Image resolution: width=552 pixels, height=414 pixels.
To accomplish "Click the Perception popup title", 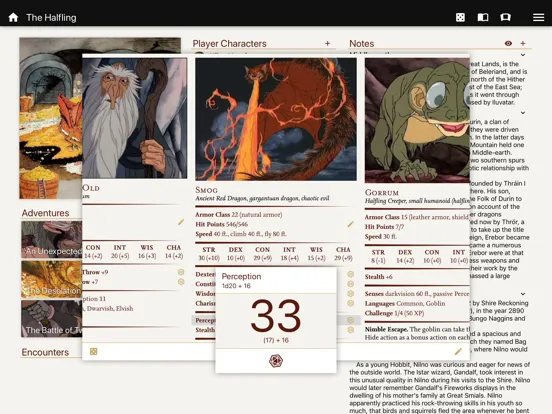I will [x=242, y=276].
